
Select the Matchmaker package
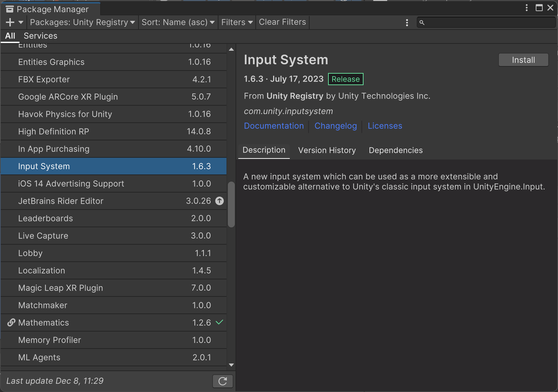point(113,305)
